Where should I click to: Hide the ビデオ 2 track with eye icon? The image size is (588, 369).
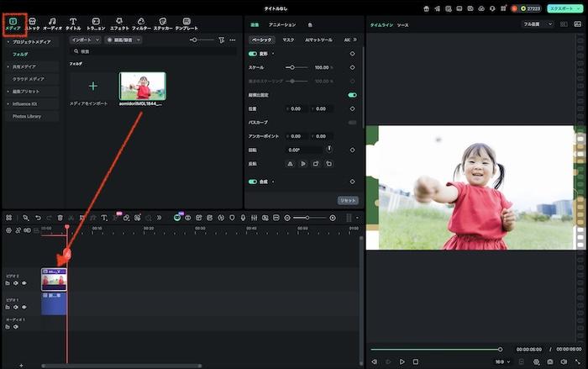(x=24, y=283)
